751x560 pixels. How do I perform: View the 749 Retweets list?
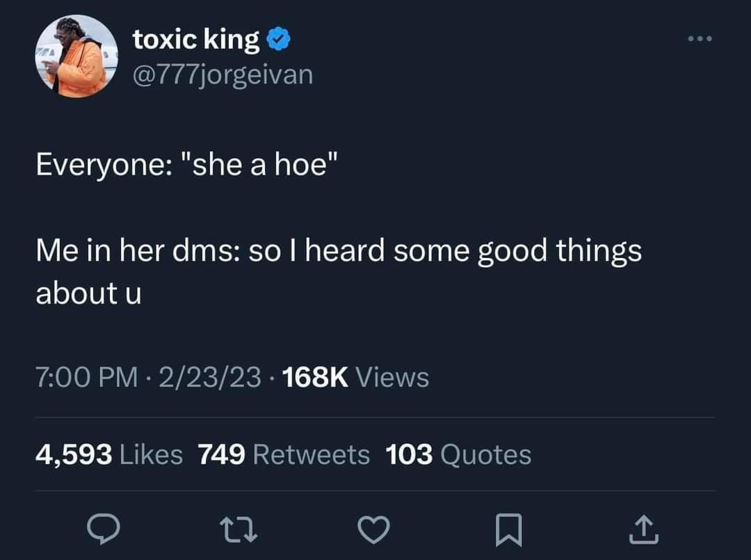point(284,454)
